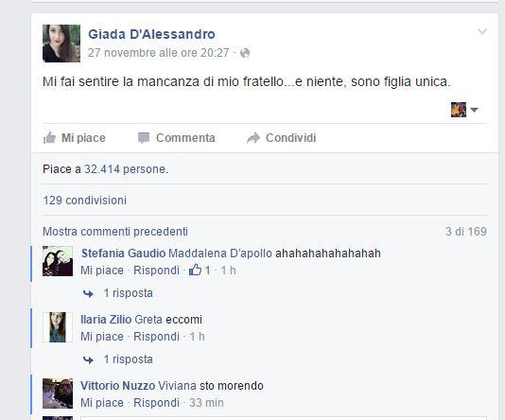Expand 1 risposta under Ilaria Zilio

pos(128,359)
